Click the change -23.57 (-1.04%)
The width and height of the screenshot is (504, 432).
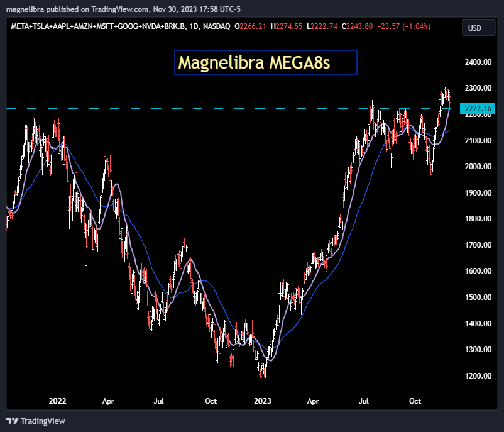(403, 26)
